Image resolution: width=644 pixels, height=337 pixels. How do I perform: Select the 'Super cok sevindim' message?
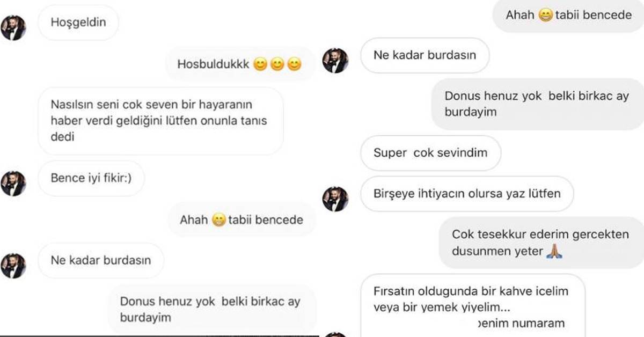[430, 153]
